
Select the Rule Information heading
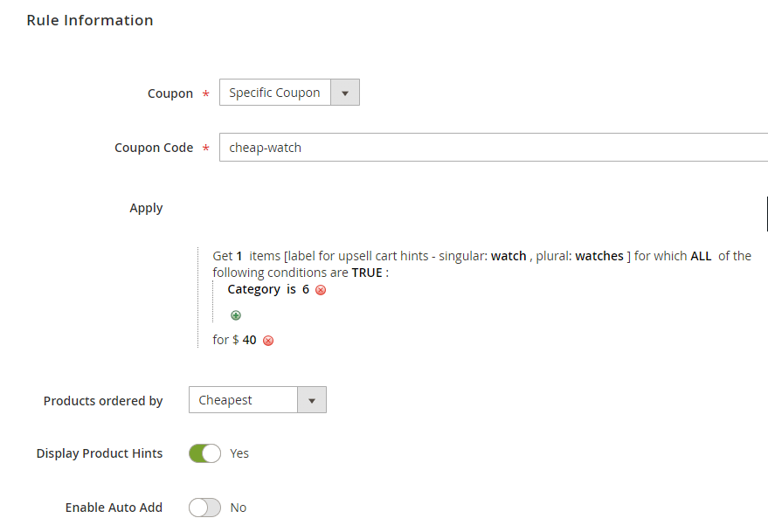(90, 20)
